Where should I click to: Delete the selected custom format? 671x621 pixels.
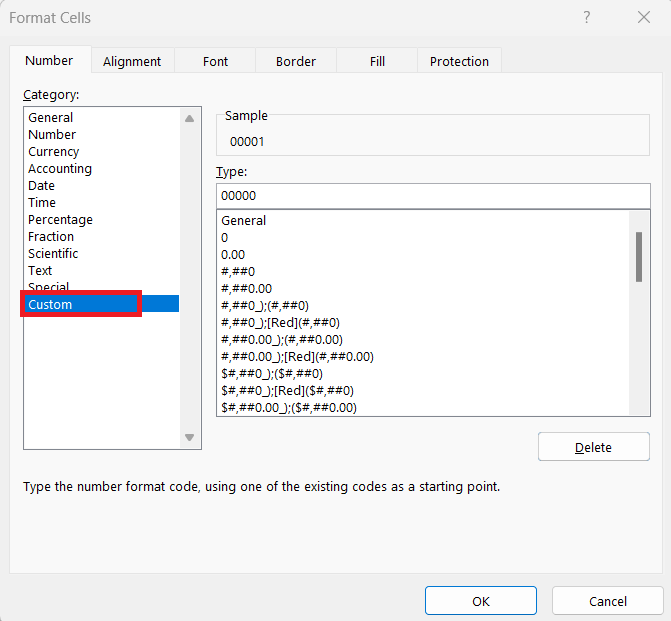click(x=594, y=447)
